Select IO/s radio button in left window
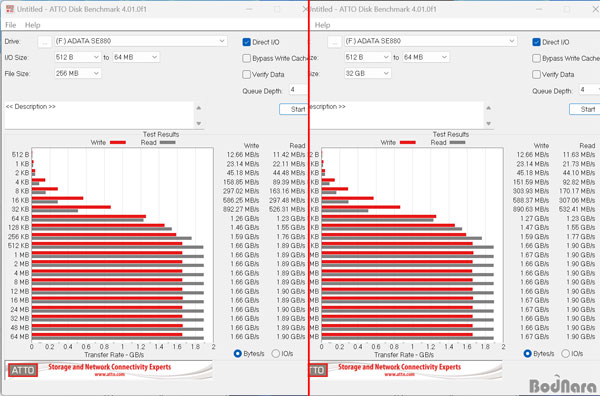 [x=276, y=354]
